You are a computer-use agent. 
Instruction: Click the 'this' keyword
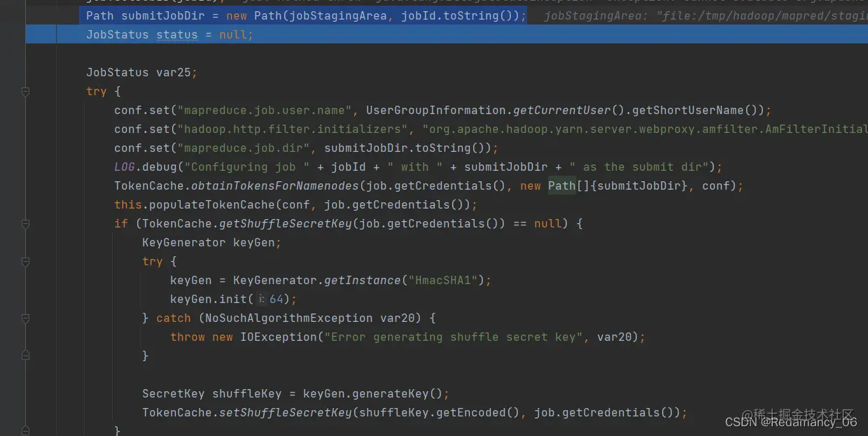pos(128,205)
